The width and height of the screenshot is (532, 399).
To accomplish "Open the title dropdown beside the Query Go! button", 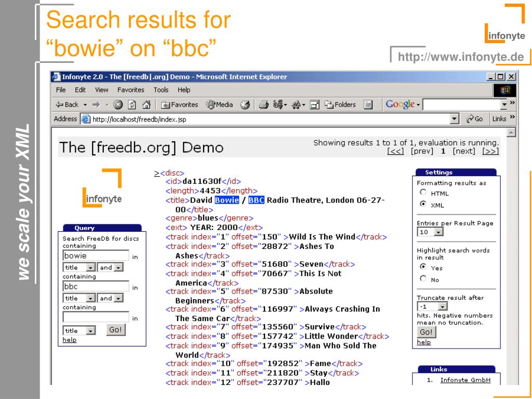I will (79, 330).
